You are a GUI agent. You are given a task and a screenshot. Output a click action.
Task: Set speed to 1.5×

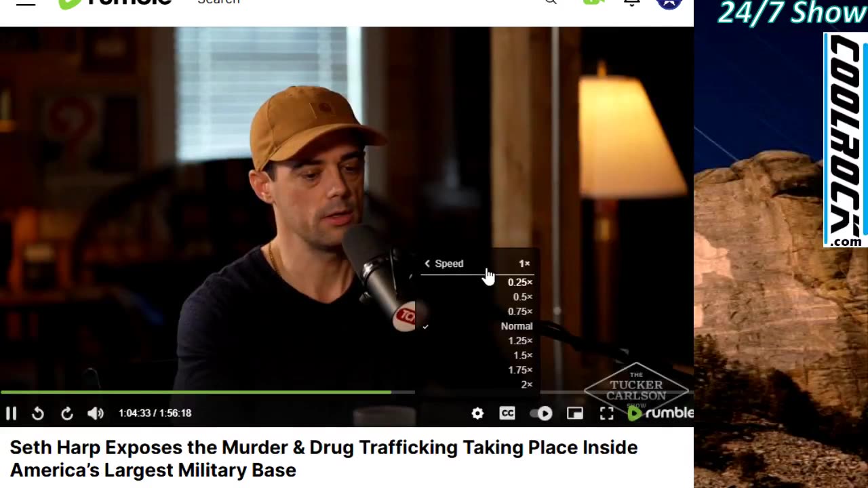pos(523,355)
